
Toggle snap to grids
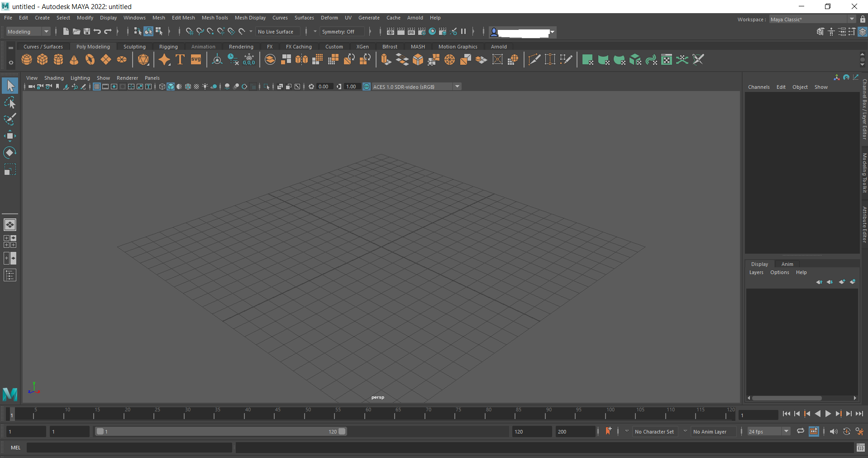pyautogui.click(x=189, y=31)
